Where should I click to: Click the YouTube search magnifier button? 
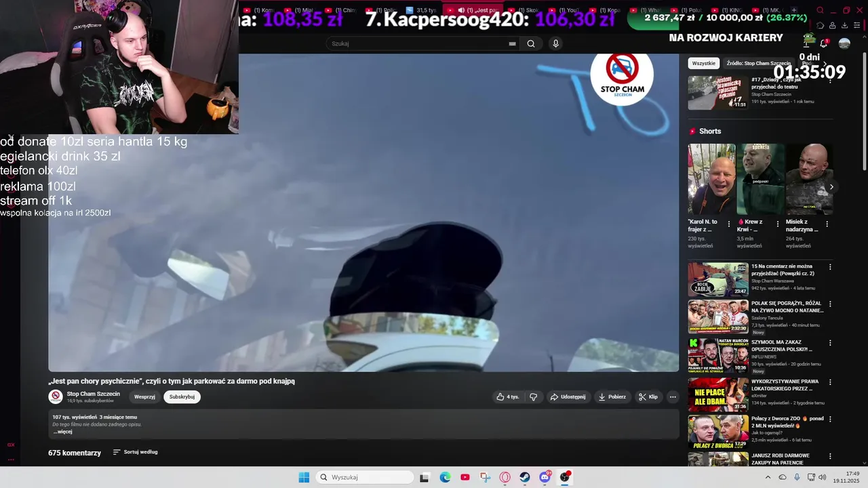531,43
